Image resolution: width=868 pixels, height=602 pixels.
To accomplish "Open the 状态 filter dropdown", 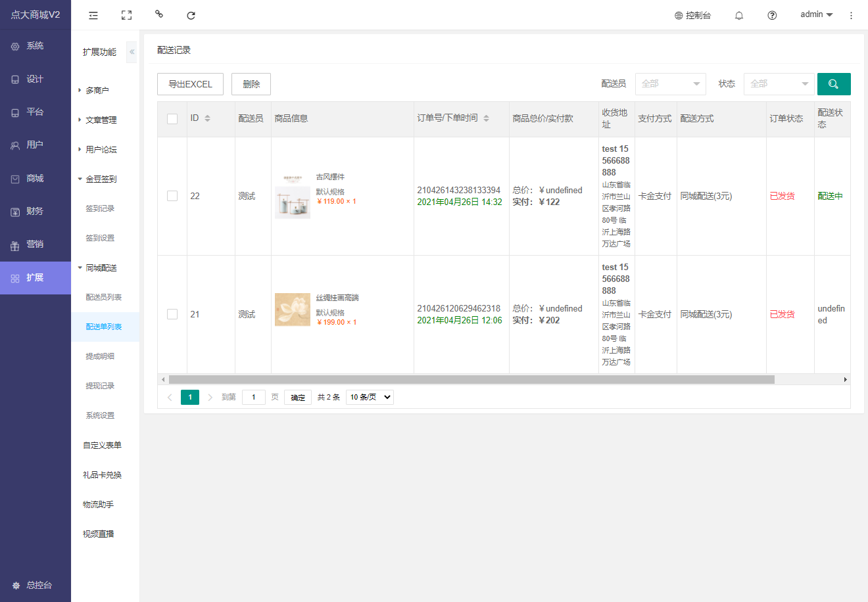I will click(x=779, y=84).
